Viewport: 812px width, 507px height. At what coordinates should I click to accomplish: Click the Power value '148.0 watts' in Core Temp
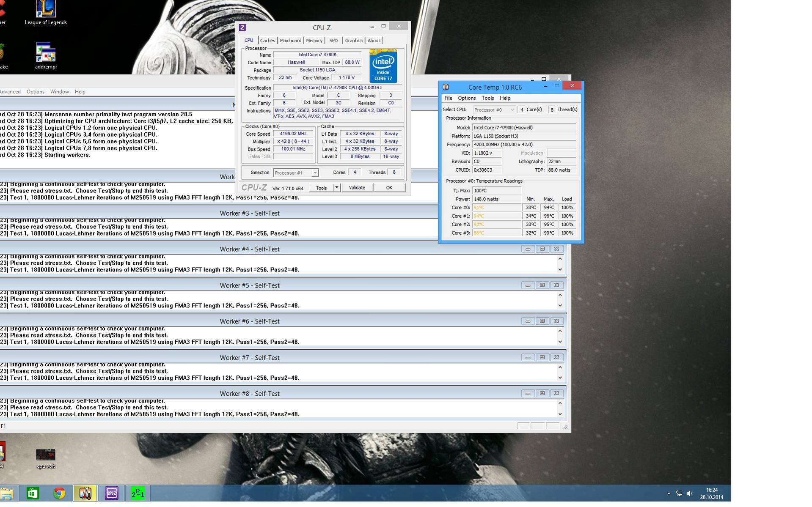pos(497,199)
